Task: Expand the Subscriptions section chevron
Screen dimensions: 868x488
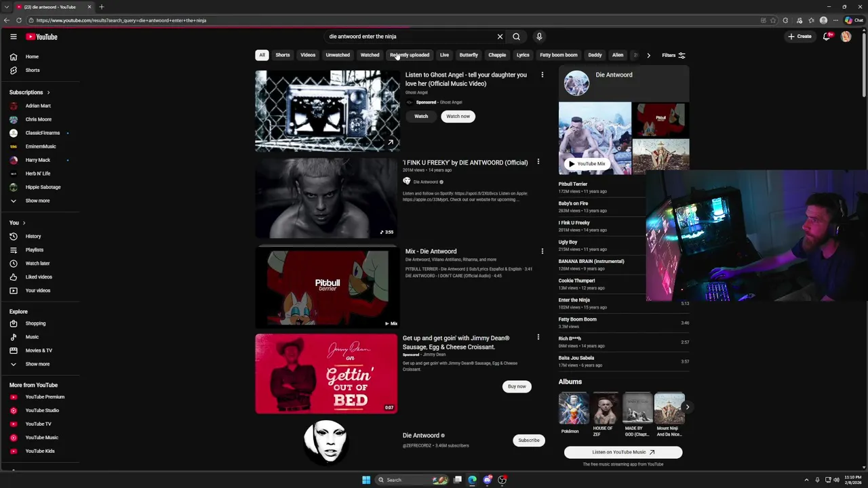Action: pyautogui.click(x=48, y=92)
